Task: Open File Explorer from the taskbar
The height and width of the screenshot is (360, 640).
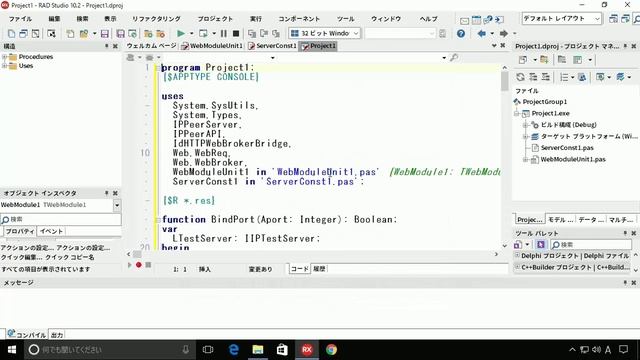Action: pos(258,350)
